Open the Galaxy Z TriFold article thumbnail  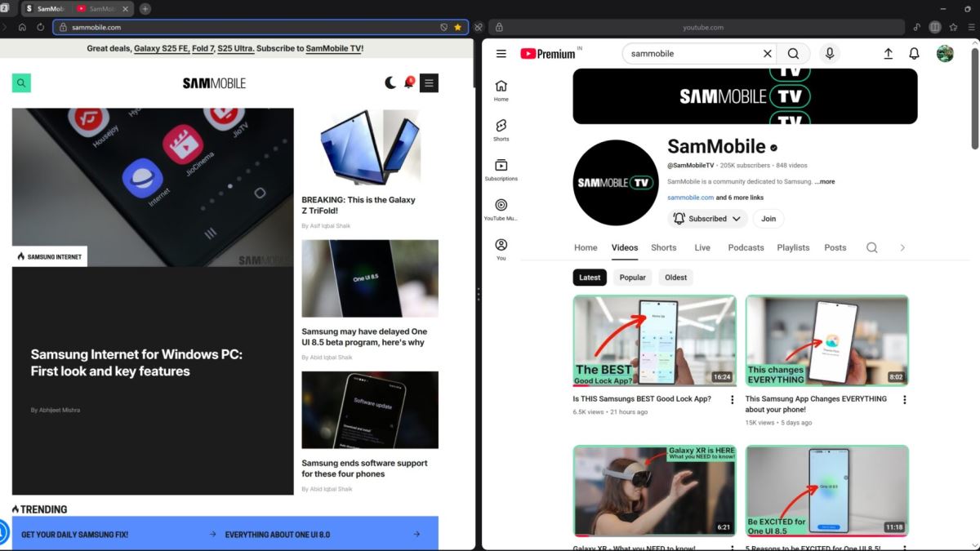coord(369,147)
